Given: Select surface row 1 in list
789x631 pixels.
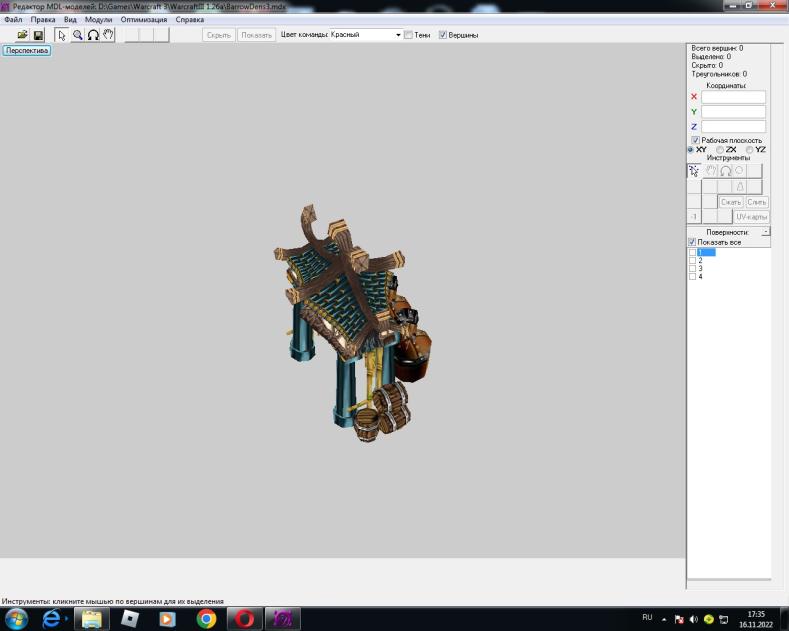Looking at the screenshot, I should 706,252.
